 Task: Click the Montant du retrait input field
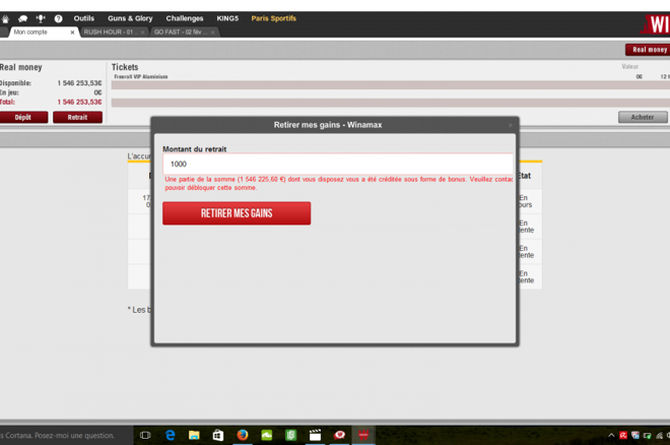pyautogui.click(x=338, y=164)
